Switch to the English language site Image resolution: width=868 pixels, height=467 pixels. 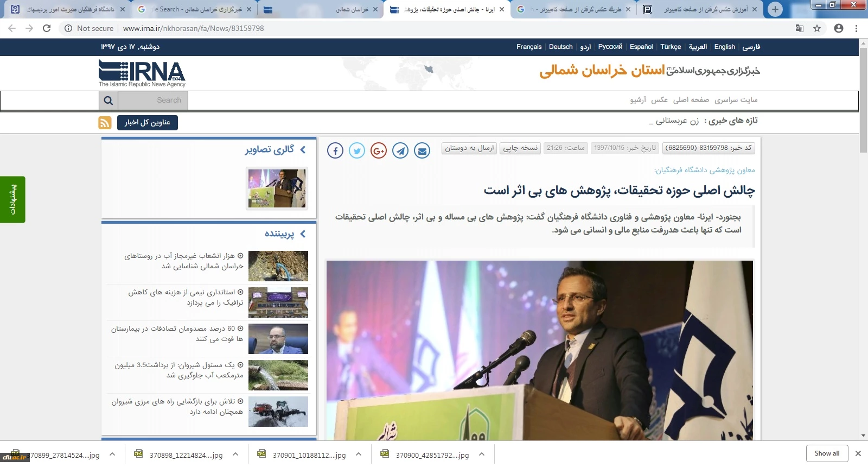pyautogui.click(x=724, y=47)
